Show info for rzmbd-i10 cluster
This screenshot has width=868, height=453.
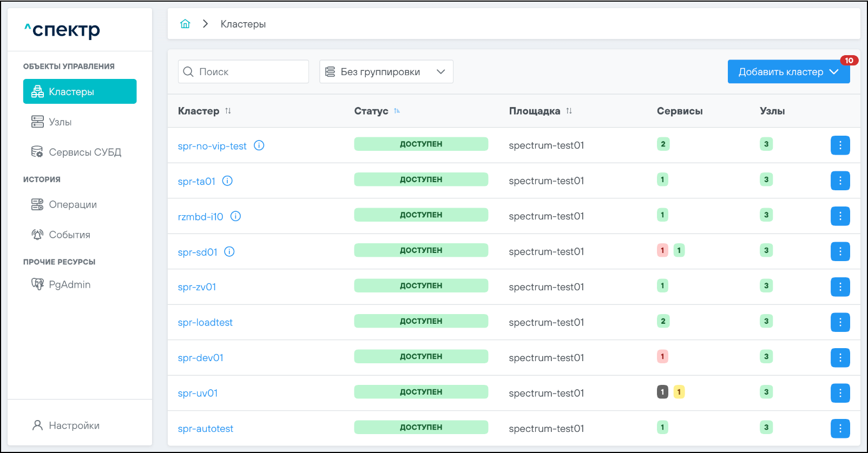tap(235, 216)
